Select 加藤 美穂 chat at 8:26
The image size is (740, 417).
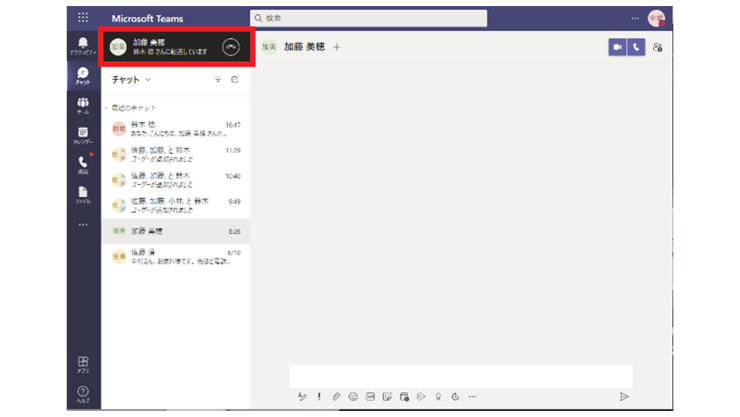176,231
